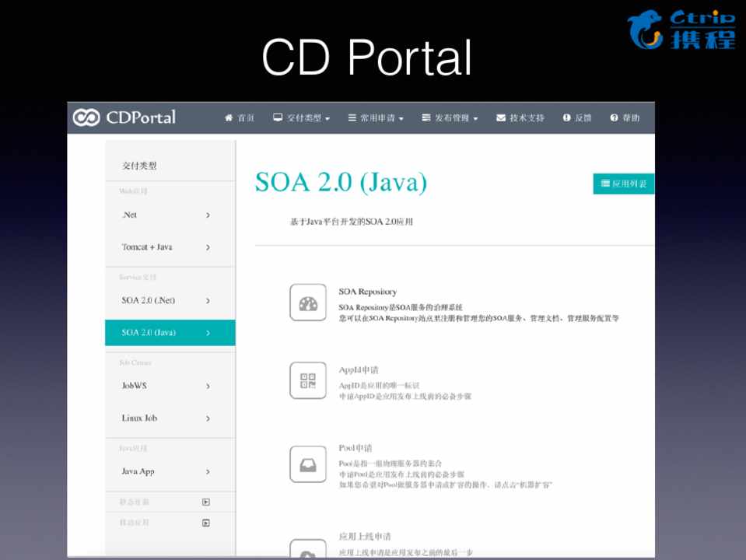
Task: Select JobWS in the sidebar
Action: [x=166, y=386]
